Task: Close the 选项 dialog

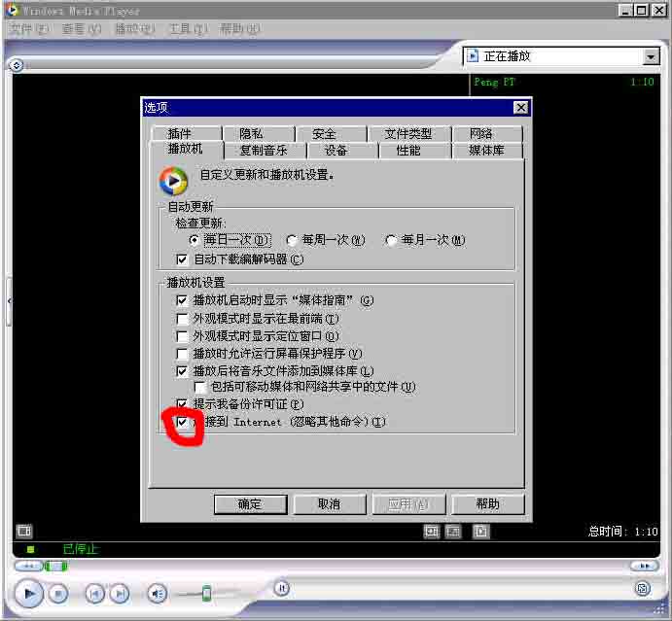Action: coord(520,108)
